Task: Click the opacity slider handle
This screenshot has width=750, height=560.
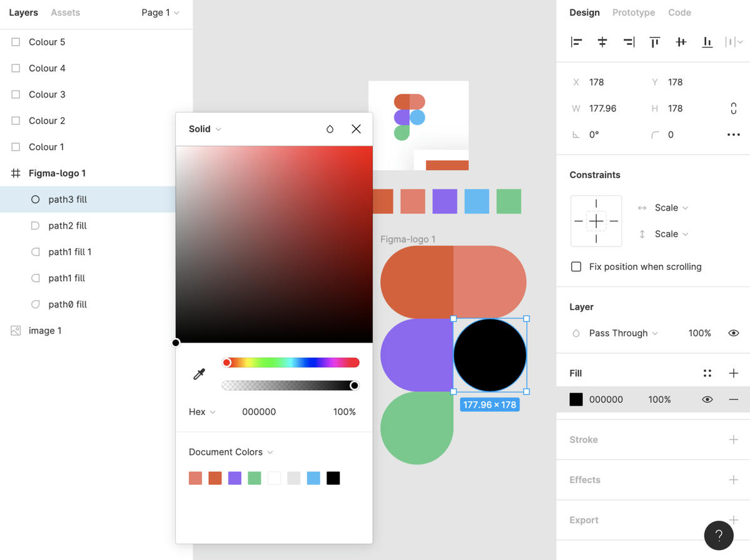Action: coord(354,386)
